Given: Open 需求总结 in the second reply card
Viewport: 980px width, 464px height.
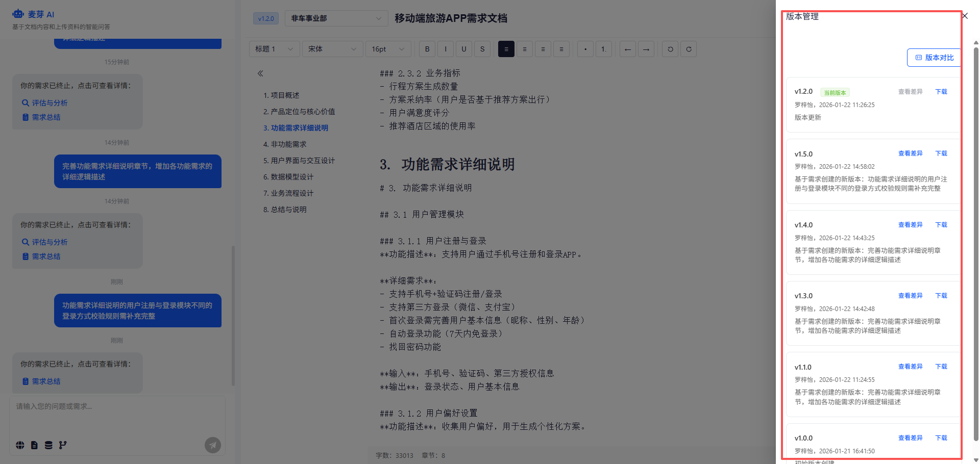Looking at the screenshot, I should pos(41,256).
